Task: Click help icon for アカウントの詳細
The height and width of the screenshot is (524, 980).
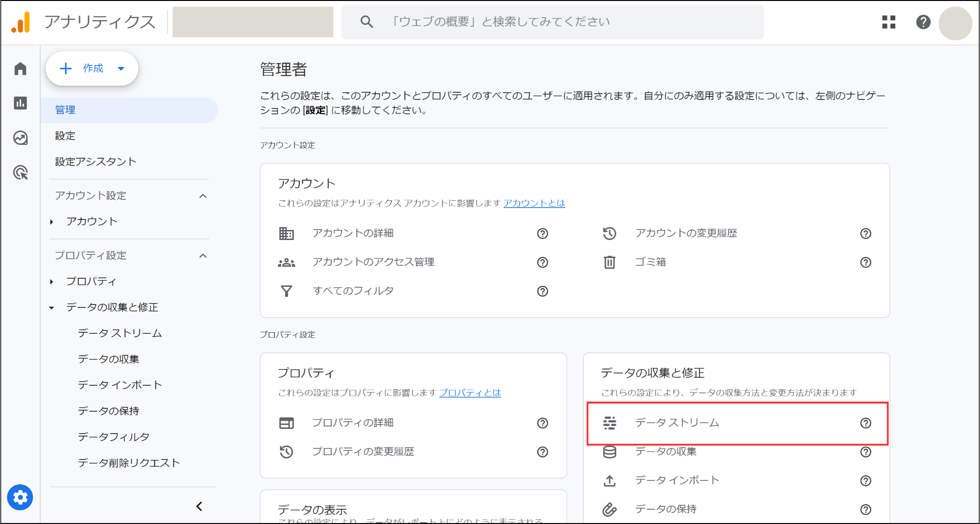Action: [x=542, y=233]
